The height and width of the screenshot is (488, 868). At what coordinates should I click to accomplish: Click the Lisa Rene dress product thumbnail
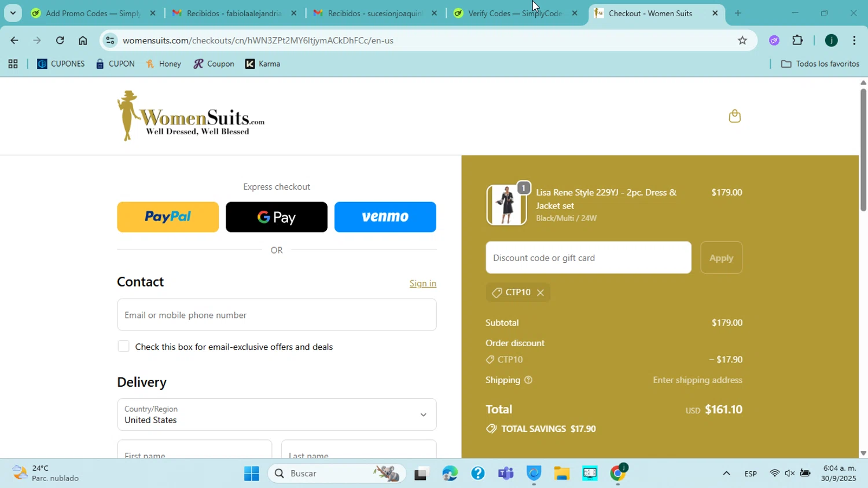click(x=506, y=205)
